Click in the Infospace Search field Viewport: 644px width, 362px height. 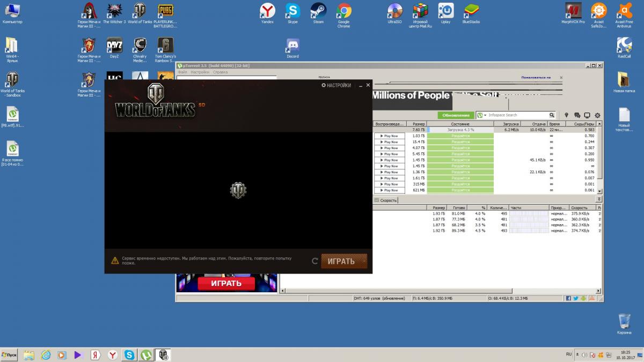pos(517,115)
